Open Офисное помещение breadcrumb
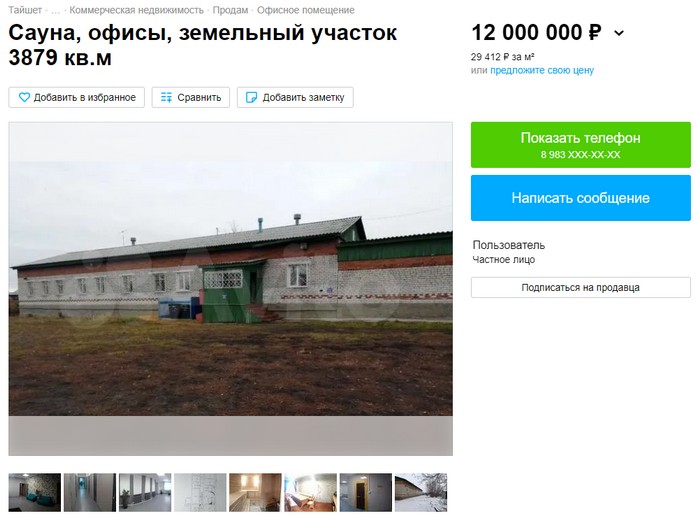 (x=305, y=10)
